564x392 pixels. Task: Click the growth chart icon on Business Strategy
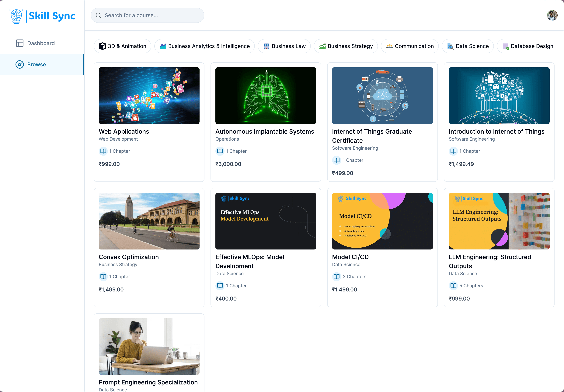point(322,46)
